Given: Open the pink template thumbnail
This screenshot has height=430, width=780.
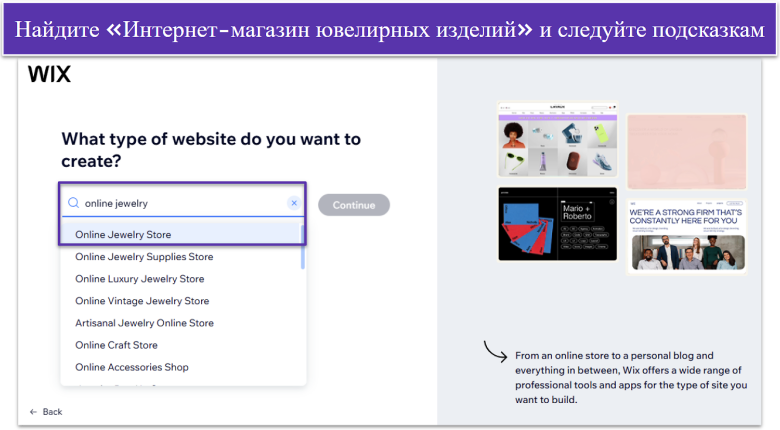Looking at the screenshot, I should tap(686, 151).
